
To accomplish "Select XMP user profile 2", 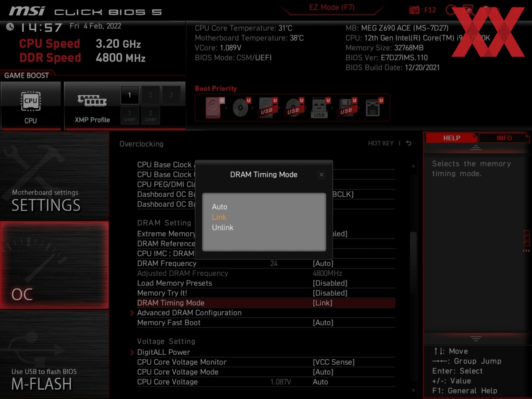I will click(x=150, y=116).
